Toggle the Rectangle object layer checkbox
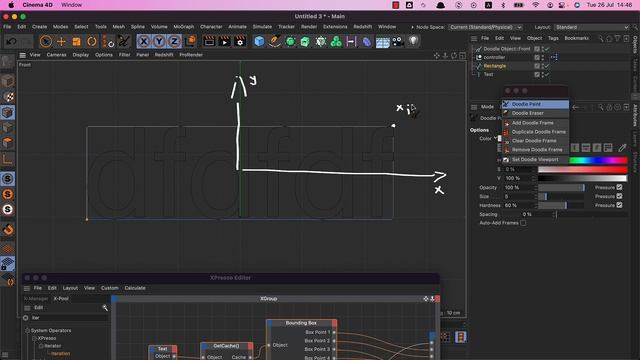Viewport: 640px width, 360px height. point(537,66)
